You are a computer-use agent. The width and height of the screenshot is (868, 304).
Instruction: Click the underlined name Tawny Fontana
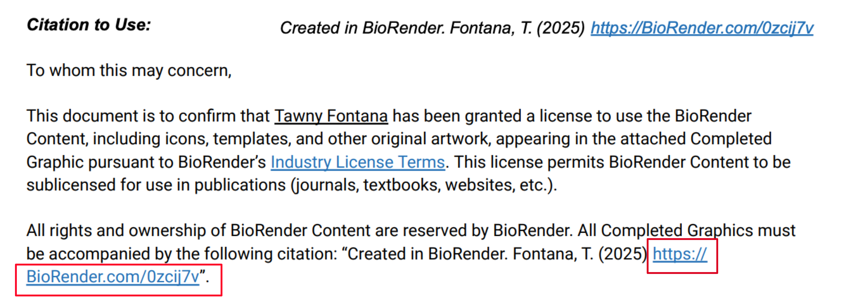point(331,116)
